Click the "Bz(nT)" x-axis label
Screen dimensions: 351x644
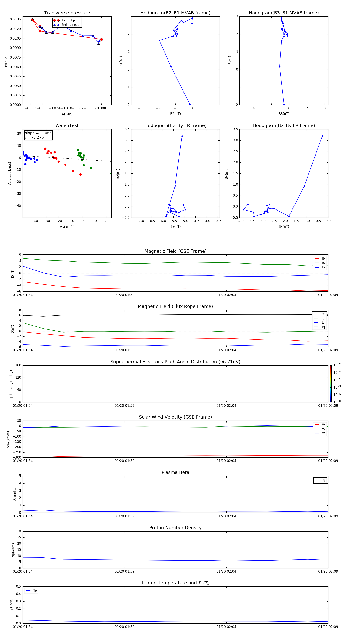tap(175, 227)
